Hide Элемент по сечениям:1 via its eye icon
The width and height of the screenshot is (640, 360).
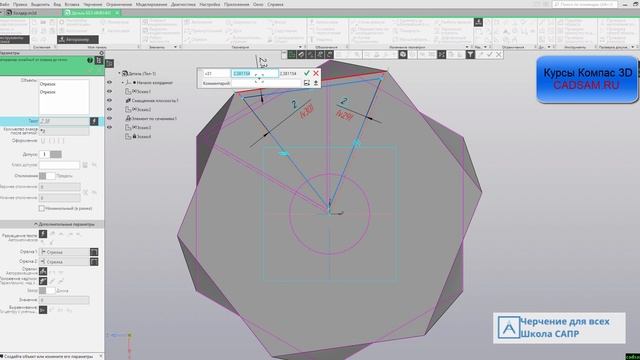109,118
